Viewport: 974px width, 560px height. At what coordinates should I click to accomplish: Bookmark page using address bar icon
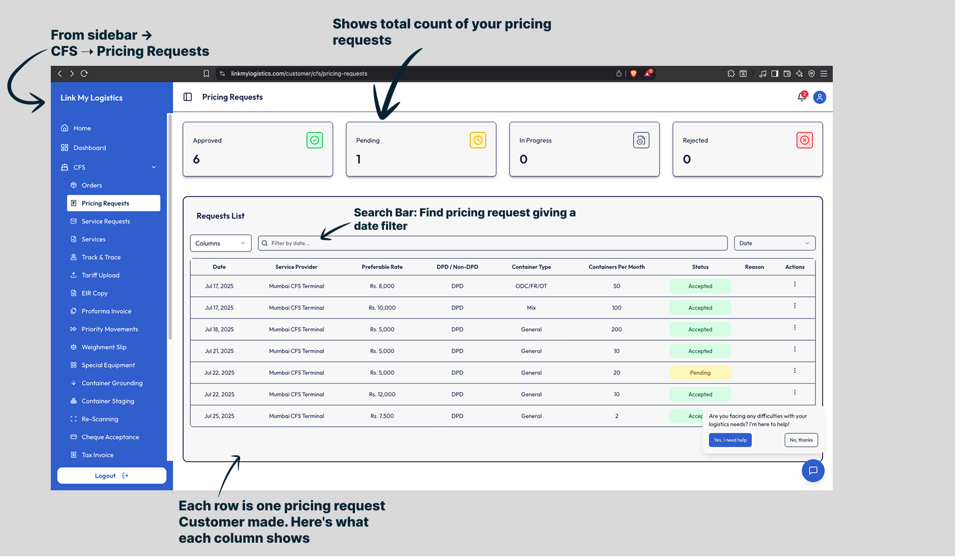pos(206,74)
